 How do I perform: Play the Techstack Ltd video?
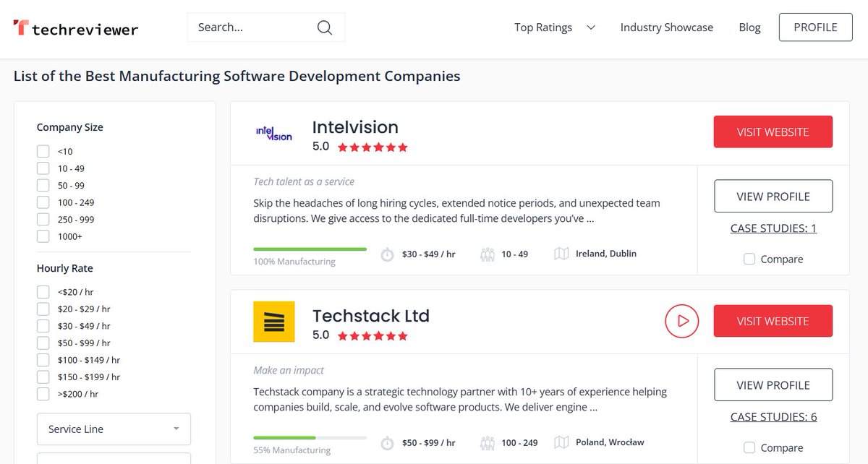682,320
